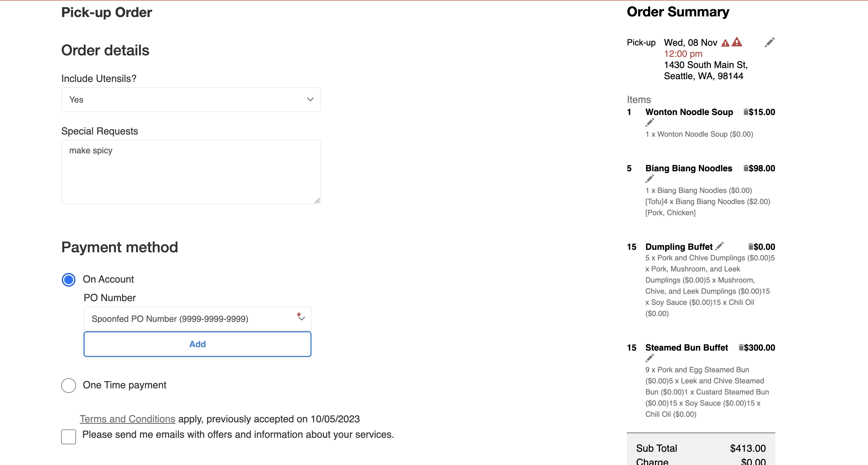Expand the PO Number dropdown
The height and width of the screenshot is (465, 868).
click(197, 319)
